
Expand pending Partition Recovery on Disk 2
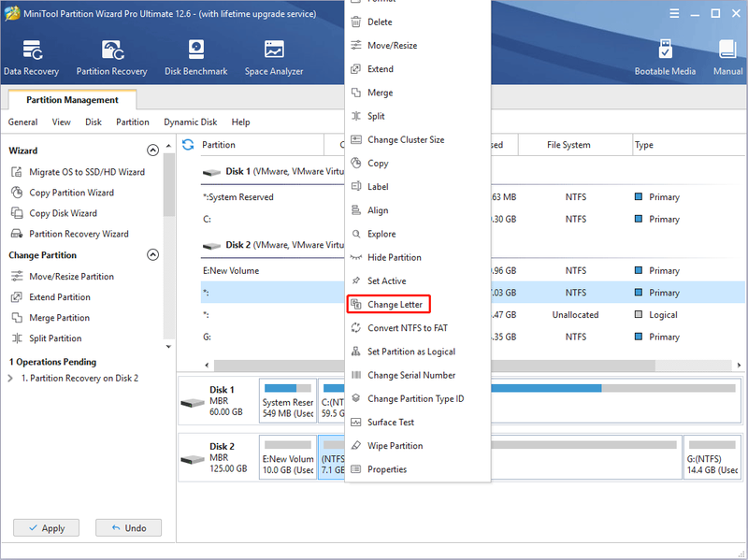(x=10, y=379)
